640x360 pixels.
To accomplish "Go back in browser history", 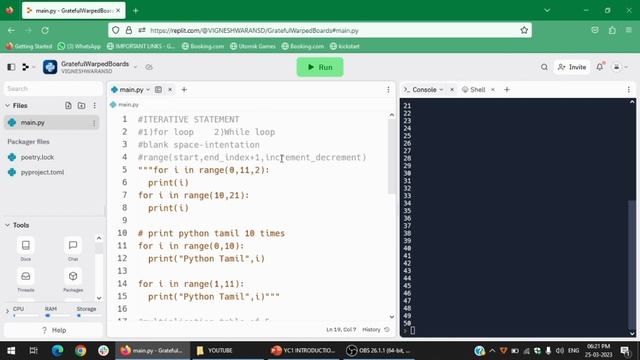I will pyautogui.click(x=11, y=30).
